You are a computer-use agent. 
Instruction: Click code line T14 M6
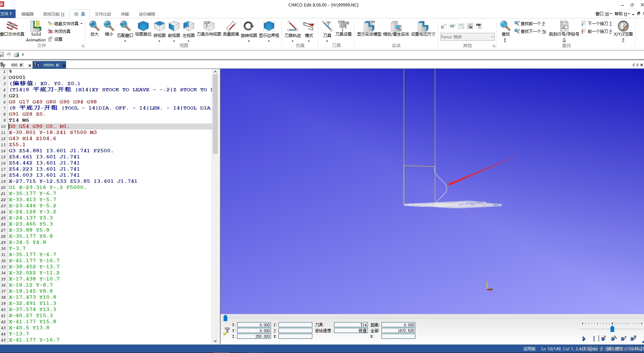[19, 120]
